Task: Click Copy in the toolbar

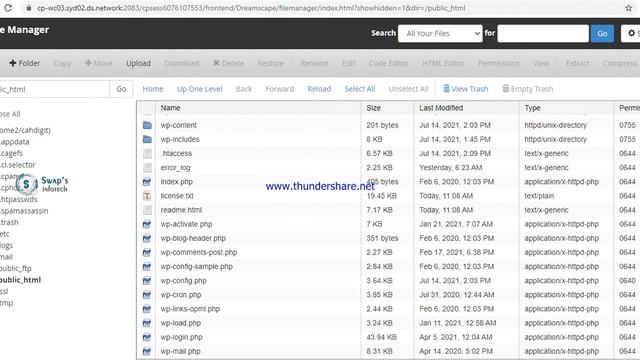Action: tap(62, 63)
